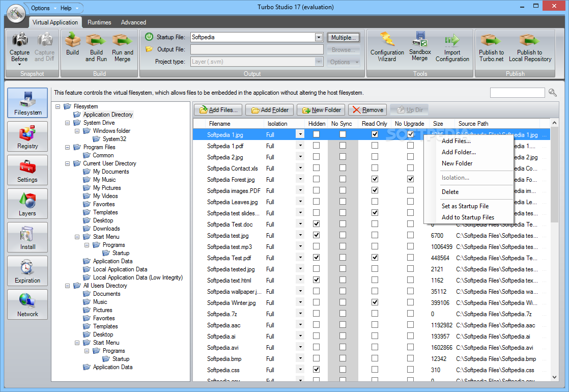Click the Add Files button

coord(218,110)
